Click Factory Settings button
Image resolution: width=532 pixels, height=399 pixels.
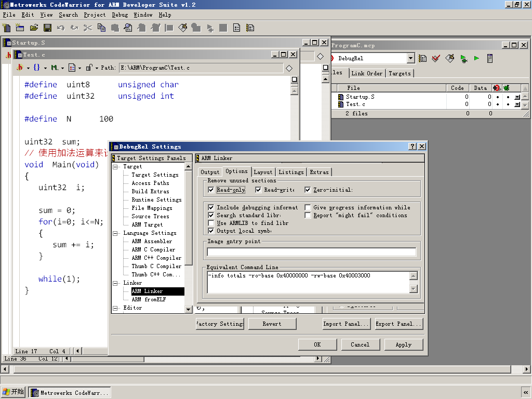(x=220, y=324)
